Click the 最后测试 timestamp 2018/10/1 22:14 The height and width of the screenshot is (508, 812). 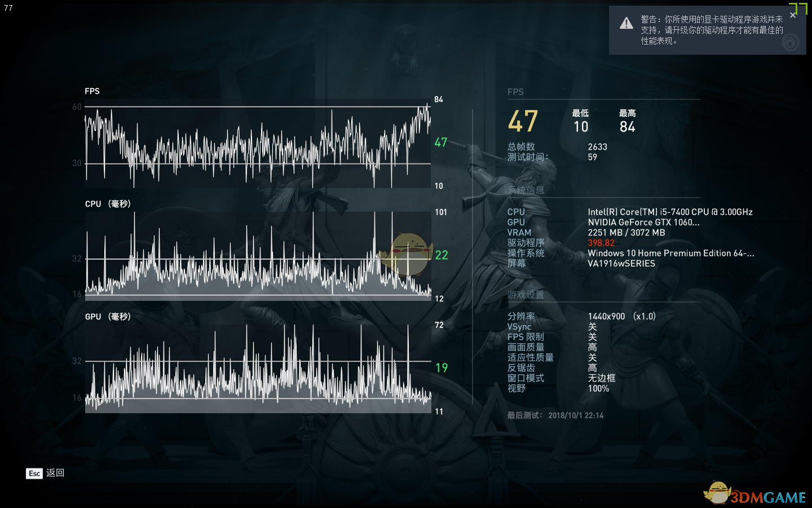pos(576,415)
